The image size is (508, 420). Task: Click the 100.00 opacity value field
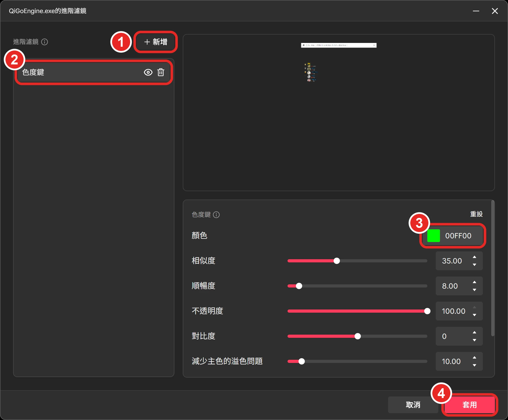tap(459, 311)
